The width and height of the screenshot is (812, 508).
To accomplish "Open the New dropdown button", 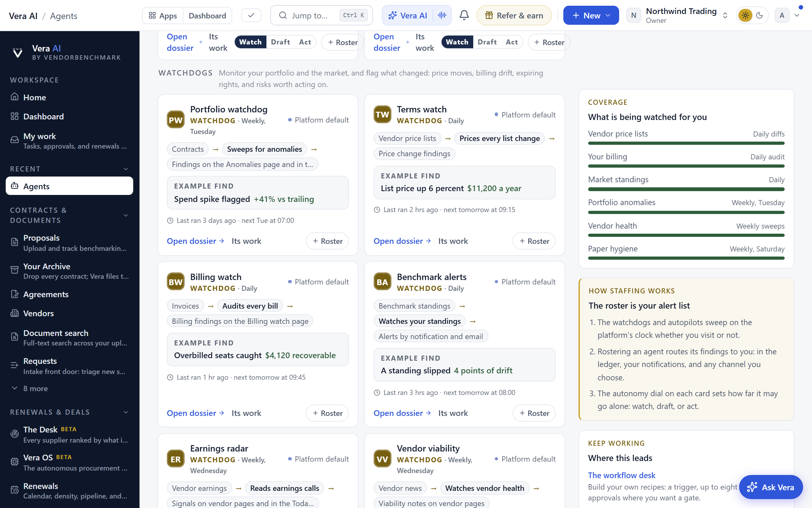I will coord(591,16).
